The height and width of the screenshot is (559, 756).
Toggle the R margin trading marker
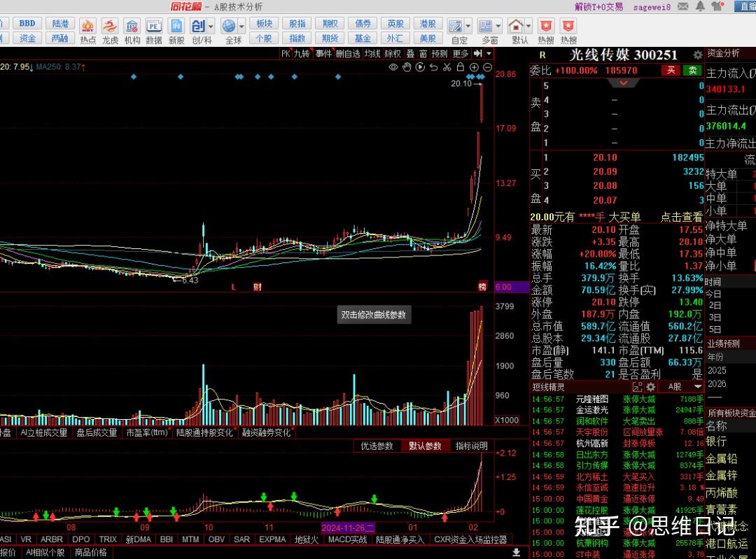[x=542, y=55]
